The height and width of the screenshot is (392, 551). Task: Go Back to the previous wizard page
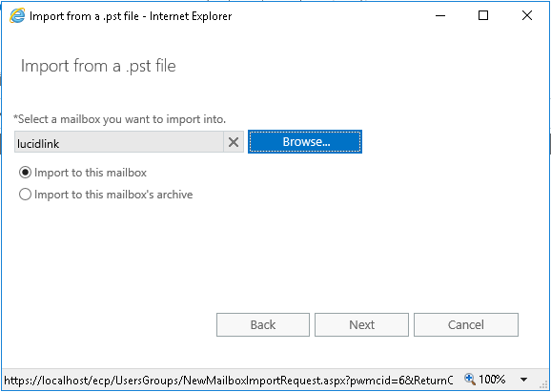pyautogui.click(x=263, y=324)
